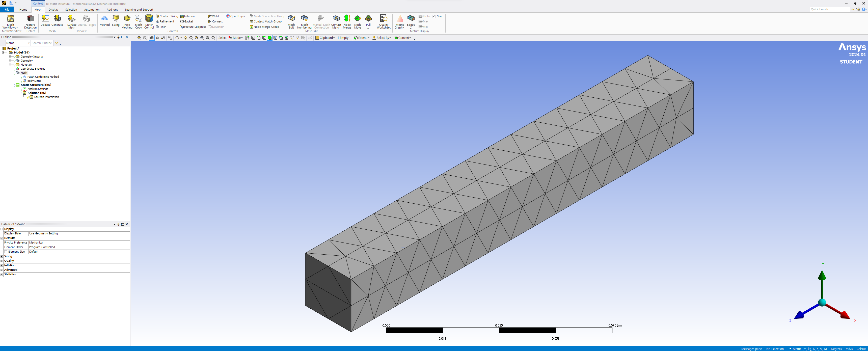Viewport: 868px width, 351px height.
Task: Open the Messages pane in status bar
Action: 751,349
